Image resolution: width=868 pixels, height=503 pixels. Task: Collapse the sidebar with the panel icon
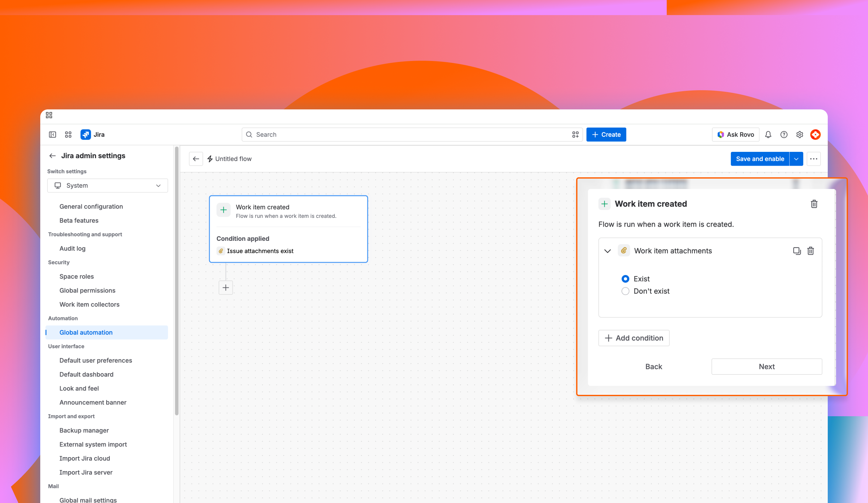tap(52, 135)
